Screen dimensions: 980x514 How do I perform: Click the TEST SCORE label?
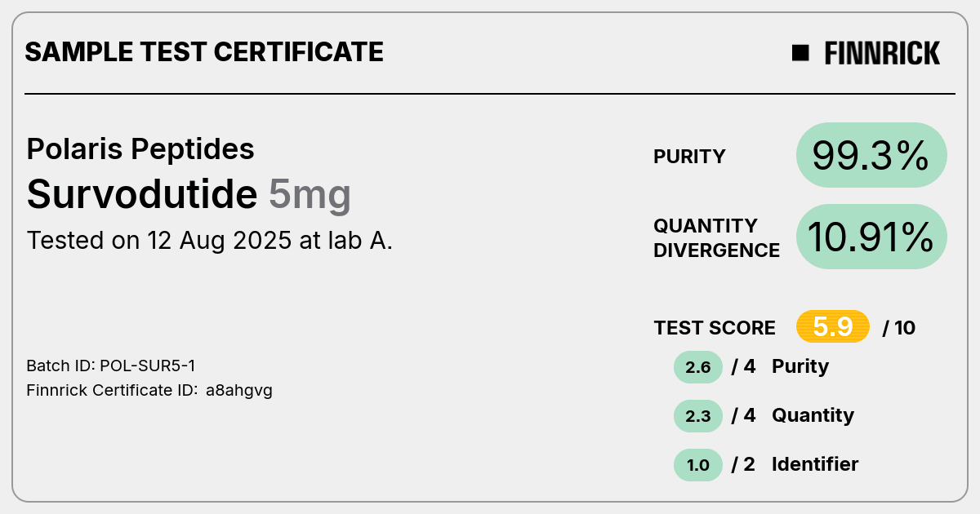point(715,328)
